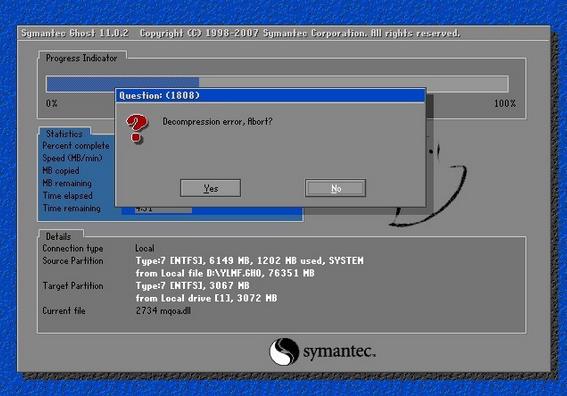Click the Symantec Ghost 11.0.2 title text
Viewport: 567px width, 396px height.
click(x=74, y=33)
